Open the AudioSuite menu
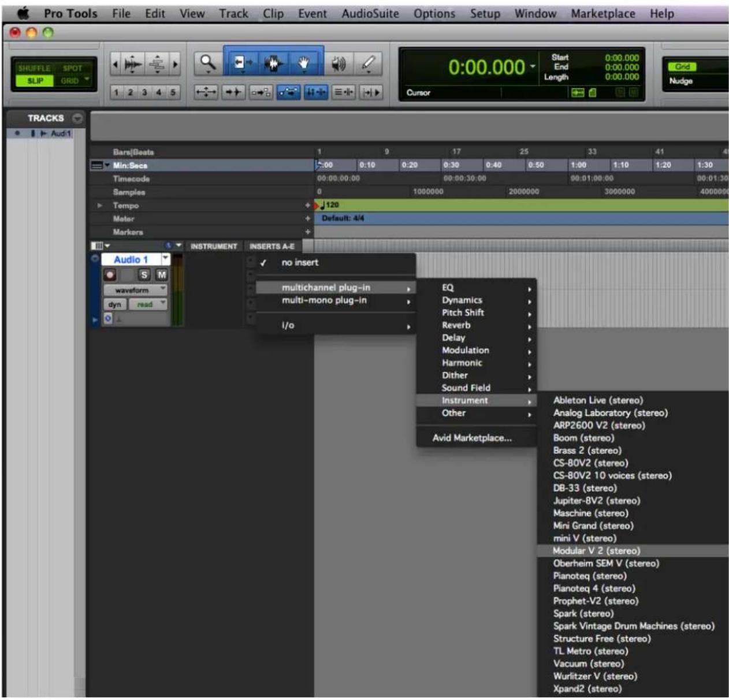729x700 pixels. click(x=370, y=13)
